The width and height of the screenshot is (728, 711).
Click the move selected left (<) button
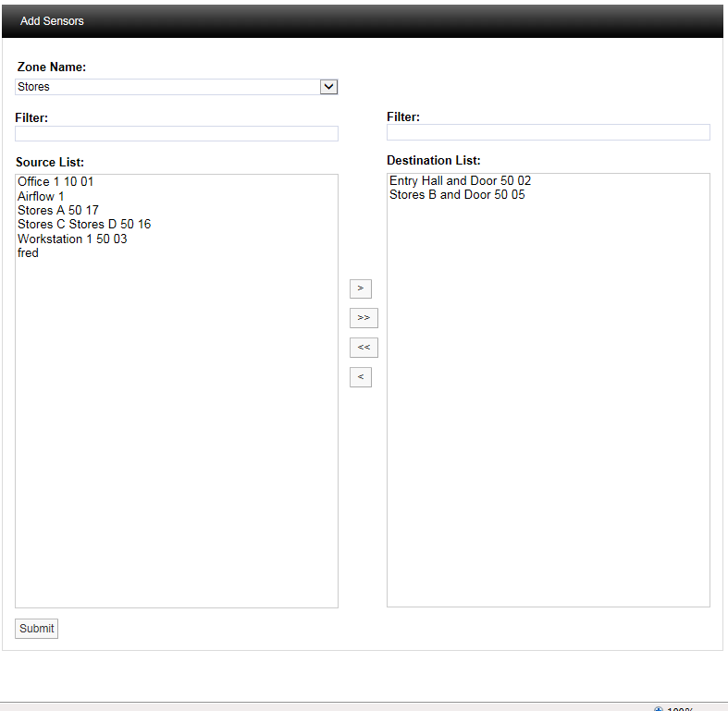(360, 377)
